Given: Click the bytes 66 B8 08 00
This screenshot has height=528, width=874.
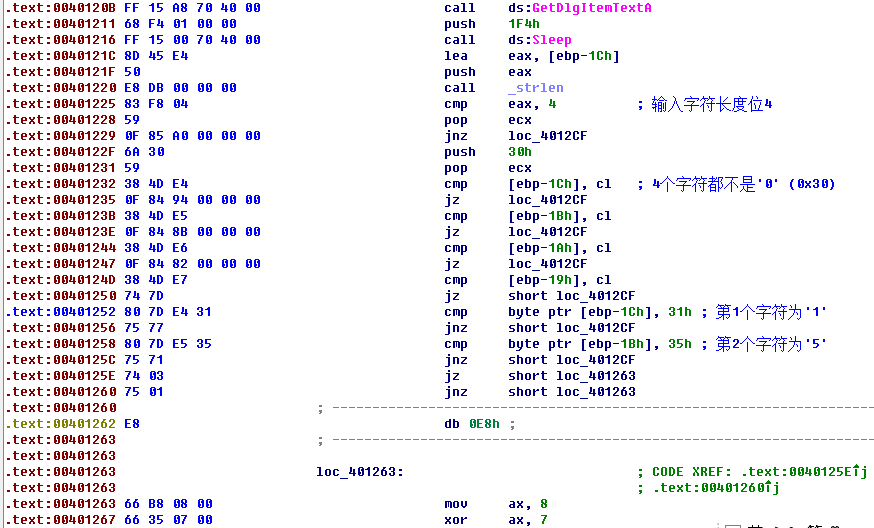Looking at the screenshot, I should tap(168, 505).
